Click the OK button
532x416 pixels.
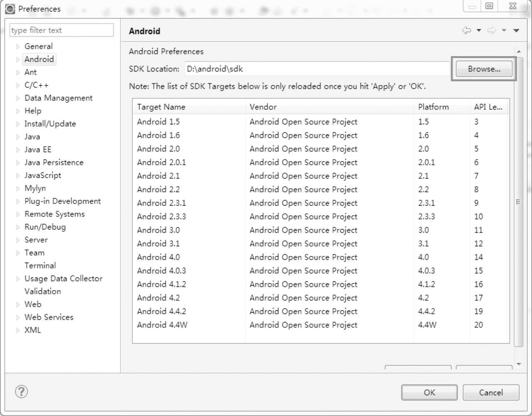[429, 392]
